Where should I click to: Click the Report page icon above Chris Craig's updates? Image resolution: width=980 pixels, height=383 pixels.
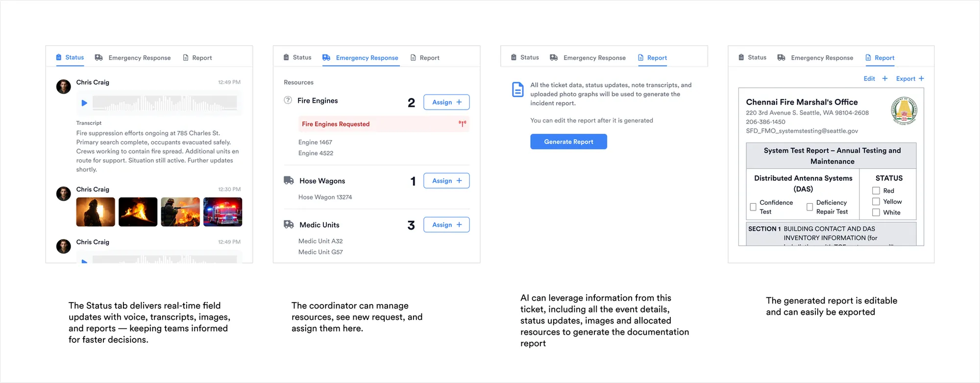point(186,58)
